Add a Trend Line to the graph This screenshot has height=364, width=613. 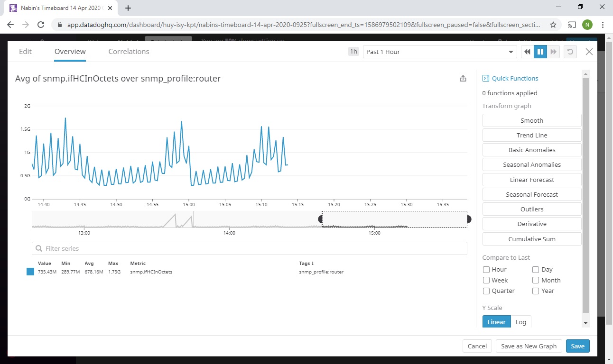[532, 135]
